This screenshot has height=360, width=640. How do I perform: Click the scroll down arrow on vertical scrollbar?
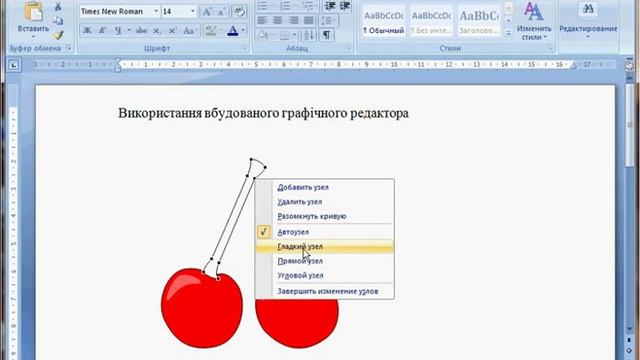coord(629,329)
